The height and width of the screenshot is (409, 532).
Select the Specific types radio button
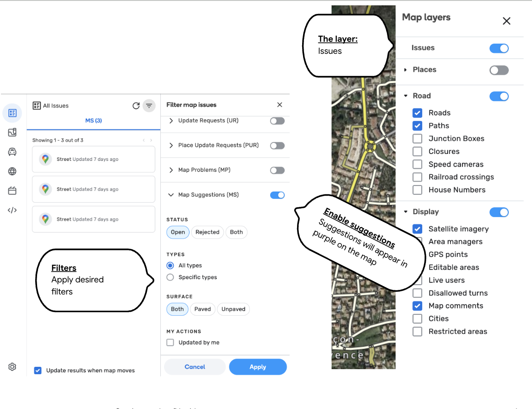170,277
